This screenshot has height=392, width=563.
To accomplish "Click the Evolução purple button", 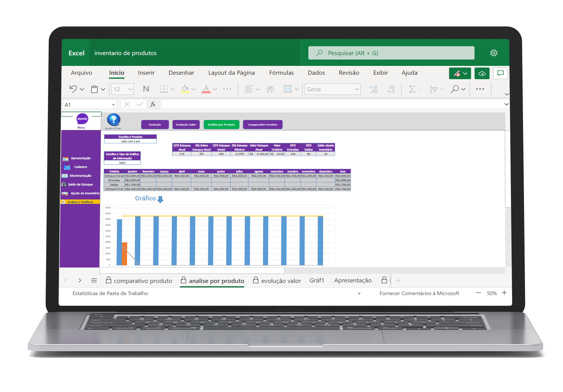I will tap(155, 124).
